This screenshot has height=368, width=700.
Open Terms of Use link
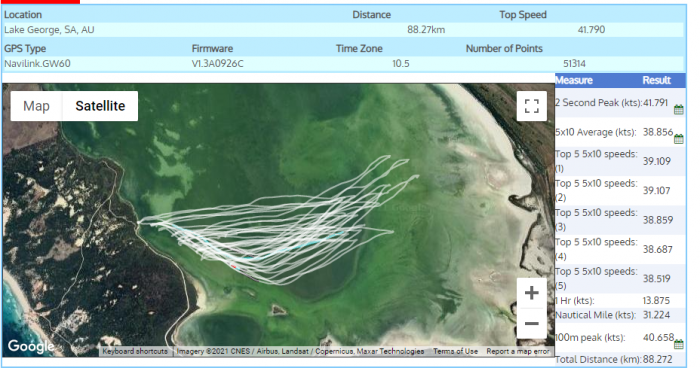click(x=455, y=351)
